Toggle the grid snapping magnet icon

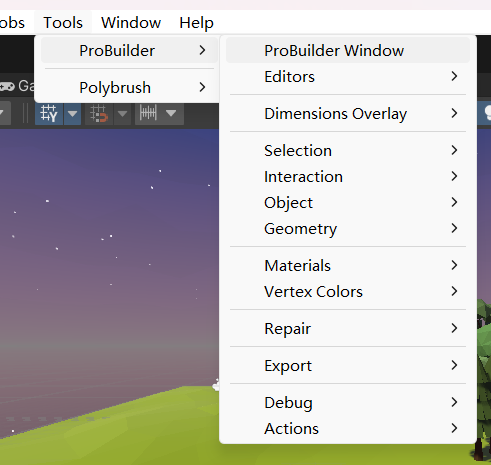(x=99, y=114)
